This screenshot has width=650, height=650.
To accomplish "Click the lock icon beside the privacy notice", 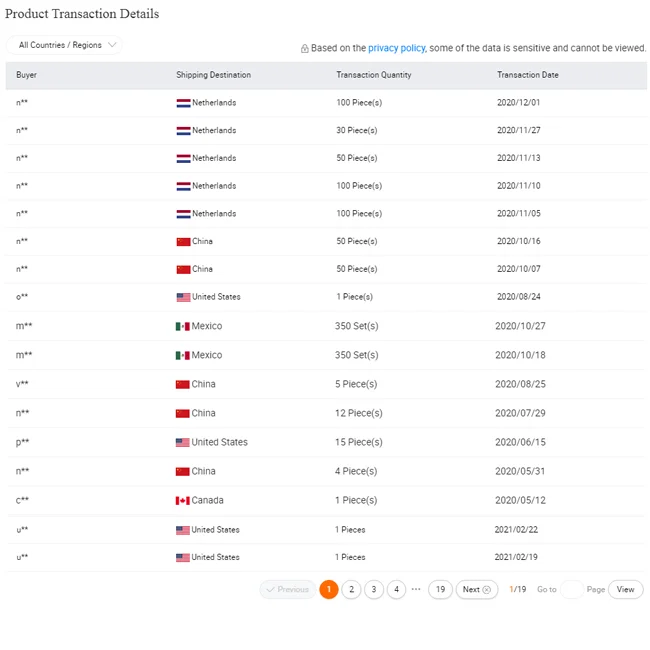I will 304,49.
